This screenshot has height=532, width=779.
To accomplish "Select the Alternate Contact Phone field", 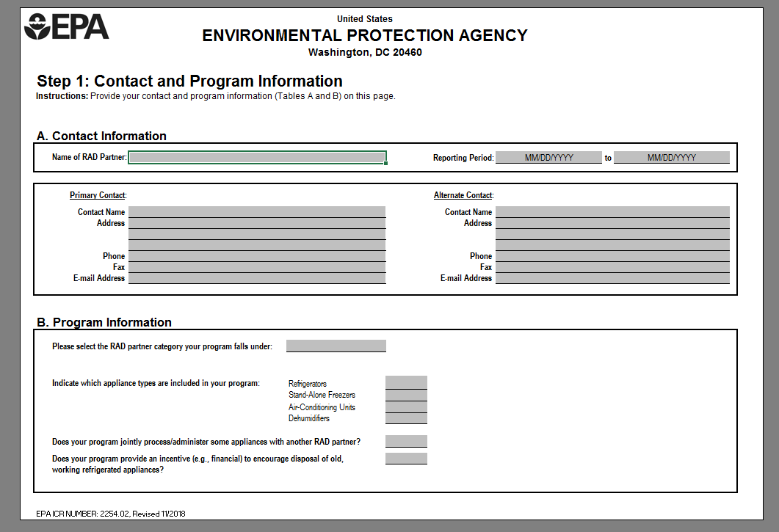I will click(x=612, y=256).
